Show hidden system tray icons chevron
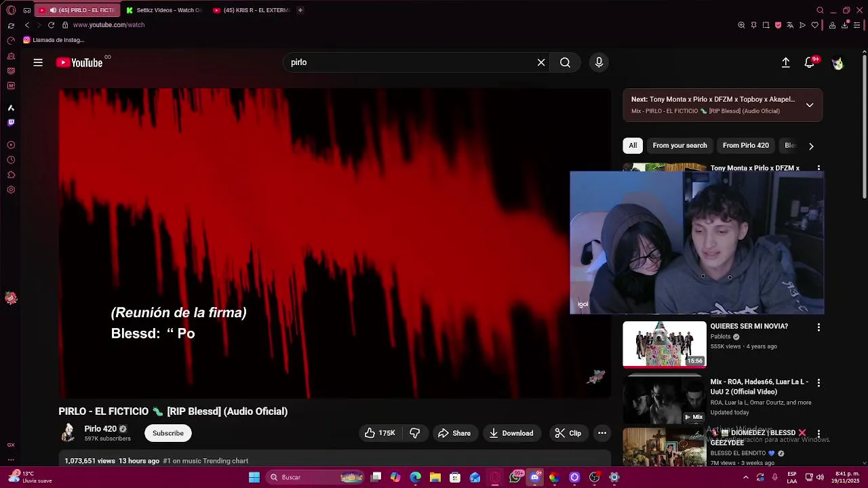 point(745,477)
